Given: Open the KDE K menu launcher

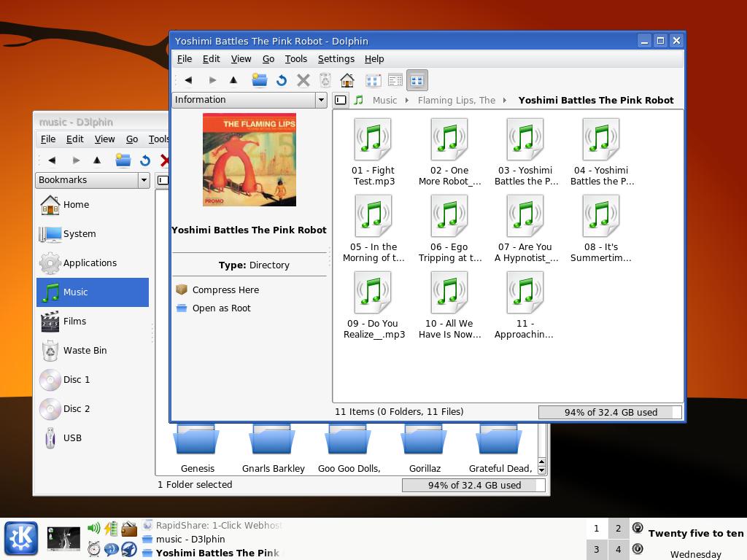Looking at the screenshot, I should click(x=21, y=539).
